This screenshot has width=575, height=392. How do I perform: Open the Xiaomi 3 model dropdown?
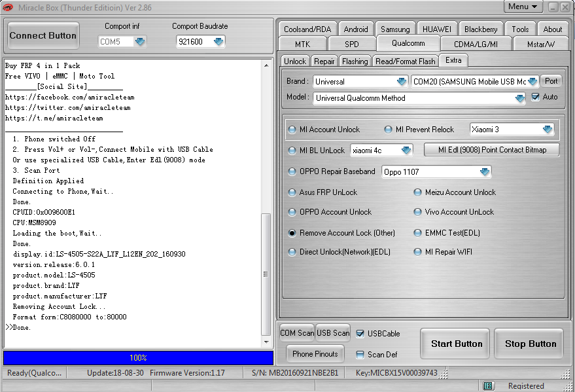click(548, 129)
